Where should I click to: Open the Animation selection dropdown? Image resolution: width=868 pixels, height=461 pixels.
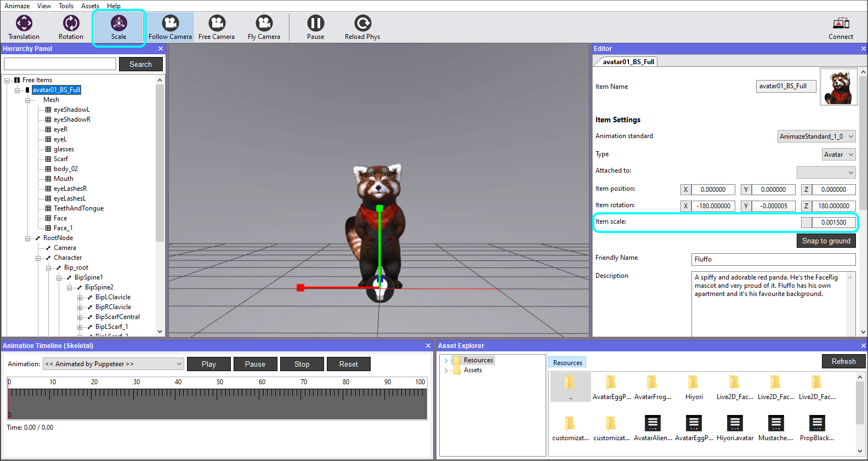[x=114, y=364]
